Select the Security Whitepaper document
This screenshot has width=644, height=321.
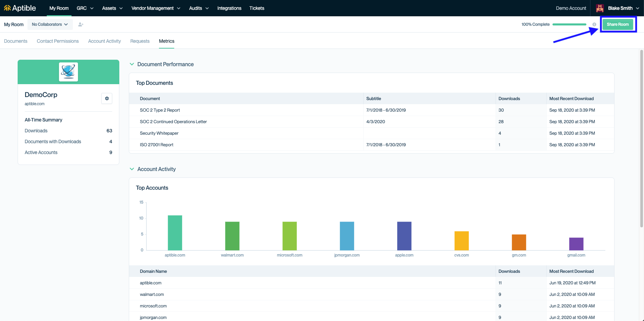159,133
